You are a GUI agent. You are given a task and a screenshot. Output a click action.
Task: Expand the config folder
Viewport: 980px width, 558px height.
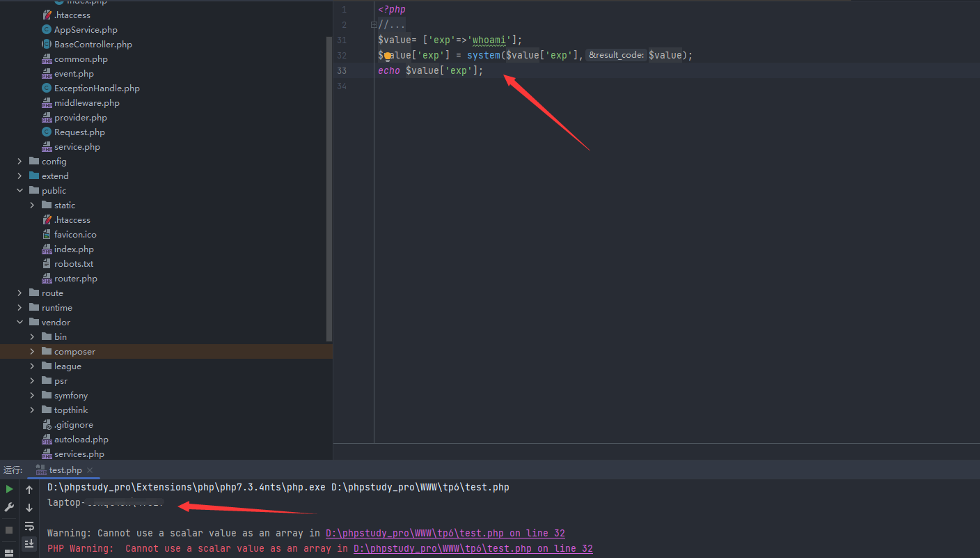[x=19, y=162]
